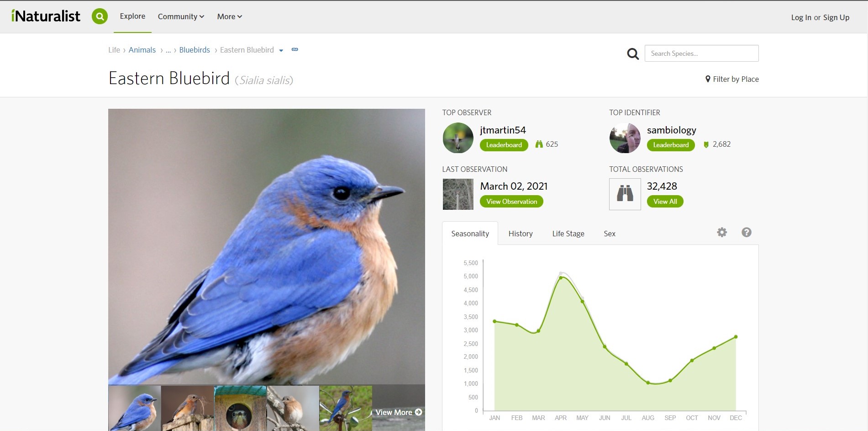The image size is (868, 431).
Task: Click March 02, 2021 date text
Action: [514, 186]
